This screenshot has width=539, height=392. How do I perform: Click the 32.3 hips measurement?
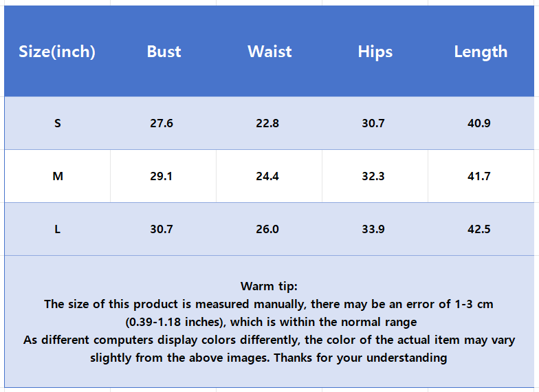pyautogui.click(x=373, y=177)
